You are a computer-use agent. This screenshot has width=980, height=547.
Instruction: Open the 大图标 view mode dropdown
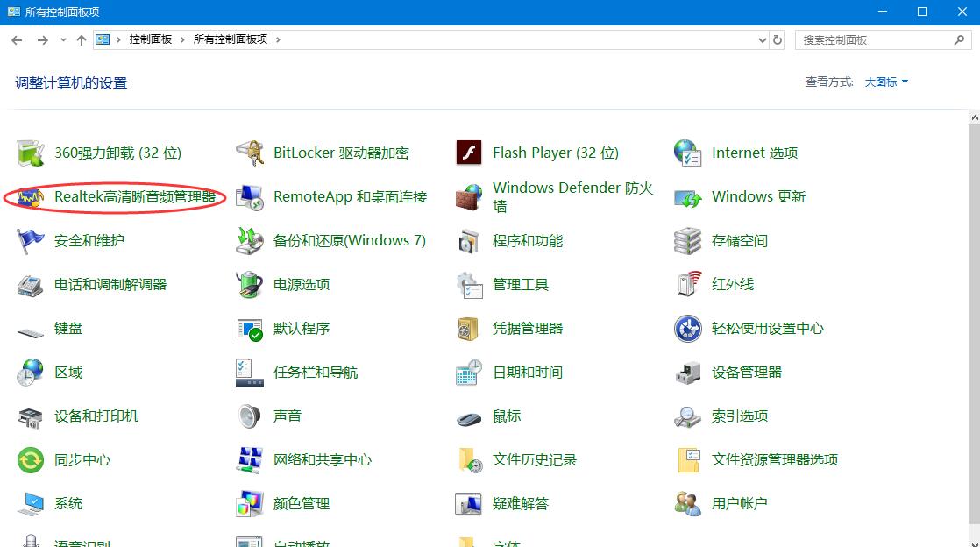point(886,82)
